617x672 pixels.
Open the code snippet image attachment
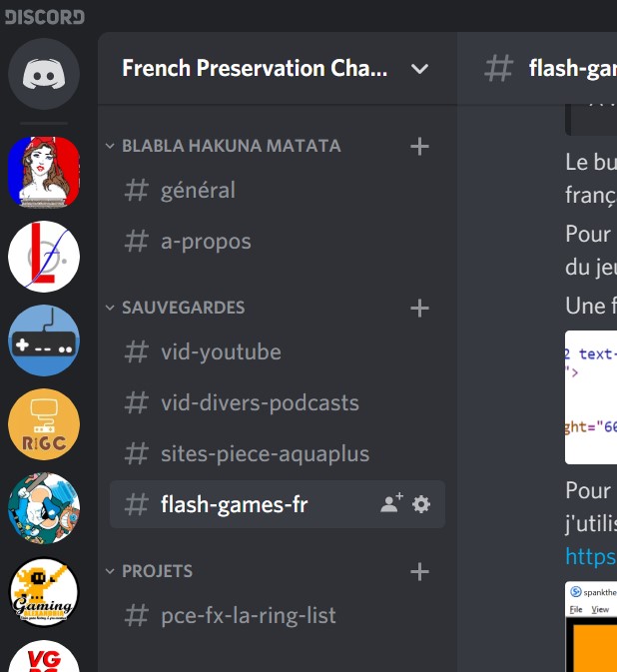pyautogui.click(x=591, y=397)
